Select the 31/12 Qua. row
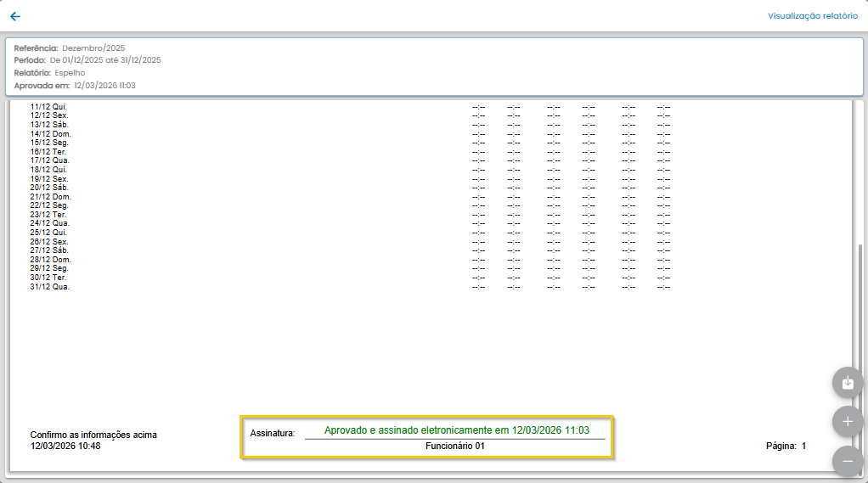The height and width of the screenshot is (483, 868). point(49,287)
